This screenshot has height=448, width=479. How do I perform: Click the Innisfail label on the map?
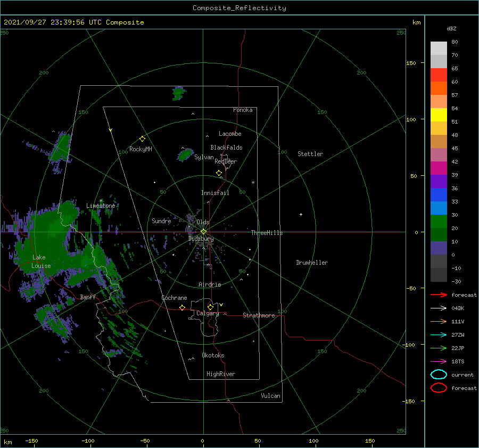coord(215,193)
